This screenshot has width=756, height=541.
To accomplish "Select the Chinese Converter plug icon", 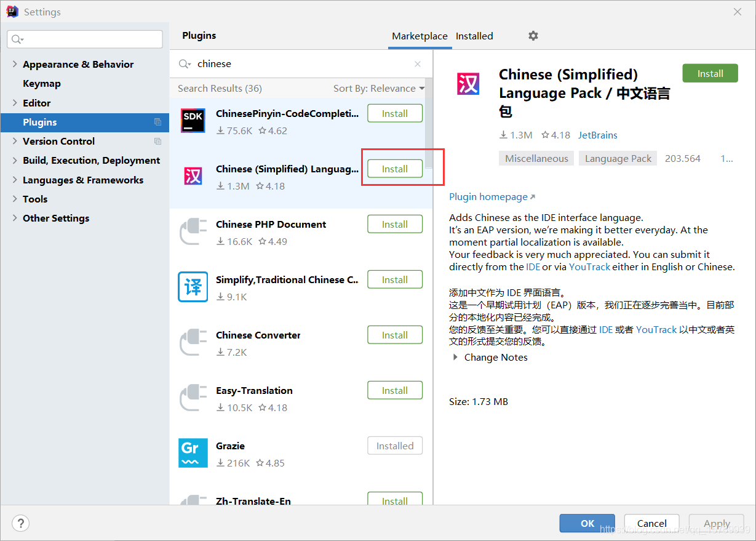I will 193,343.
